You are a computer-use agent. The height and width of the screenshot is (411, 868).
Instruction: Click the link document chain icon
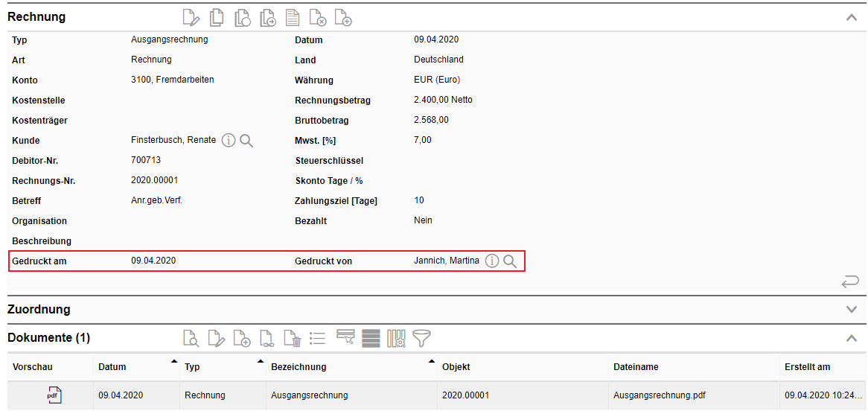(267, 338)
